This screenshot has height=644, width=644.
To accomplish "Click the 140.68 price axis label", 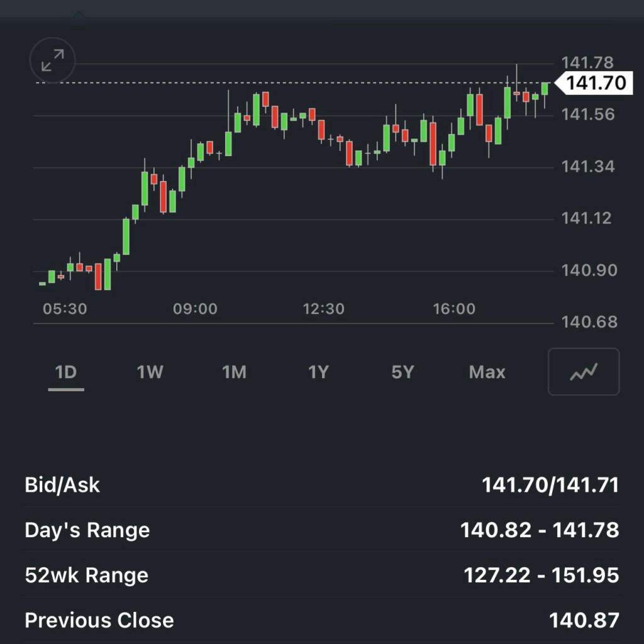I will coord(589,322).
